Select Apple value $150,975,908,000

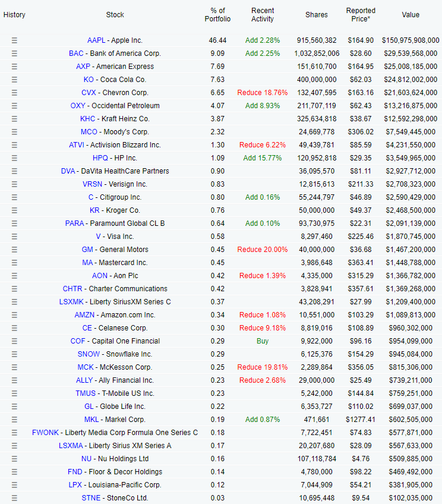tap(411, 40)
